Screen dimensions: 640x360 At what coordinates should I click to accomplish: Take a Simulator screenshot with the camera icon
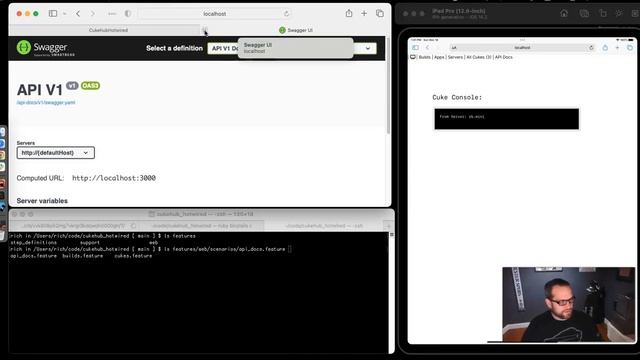point(584,13)
